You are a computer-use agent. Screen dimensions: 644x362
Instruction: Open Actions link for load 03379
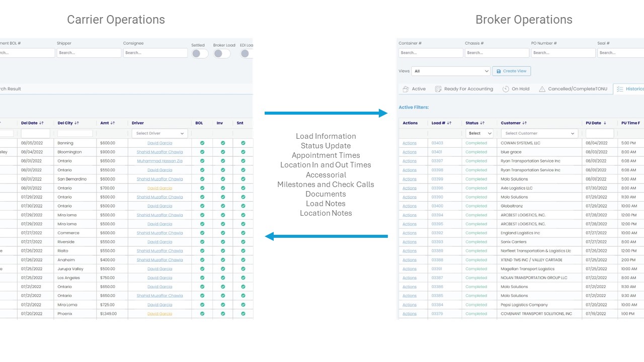[410, 314]
